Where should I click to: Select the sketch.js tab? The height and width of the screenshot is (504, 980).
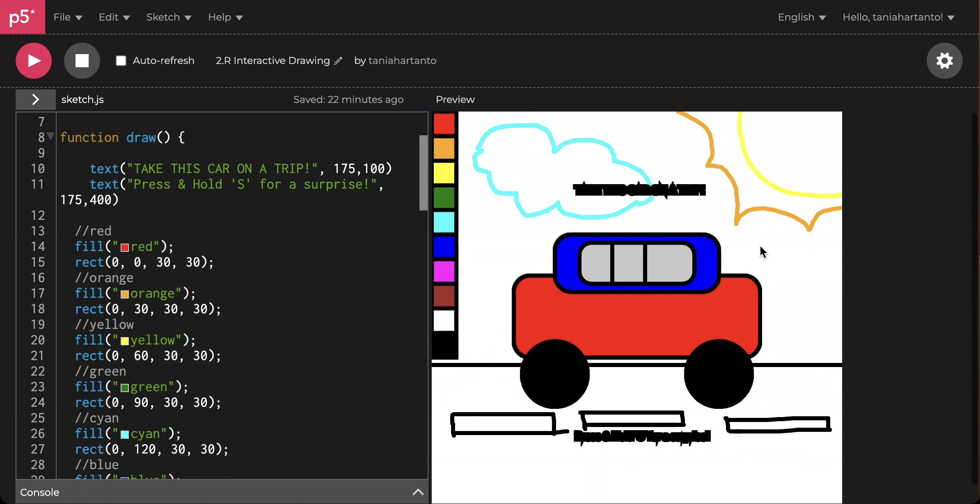point(82,99)
